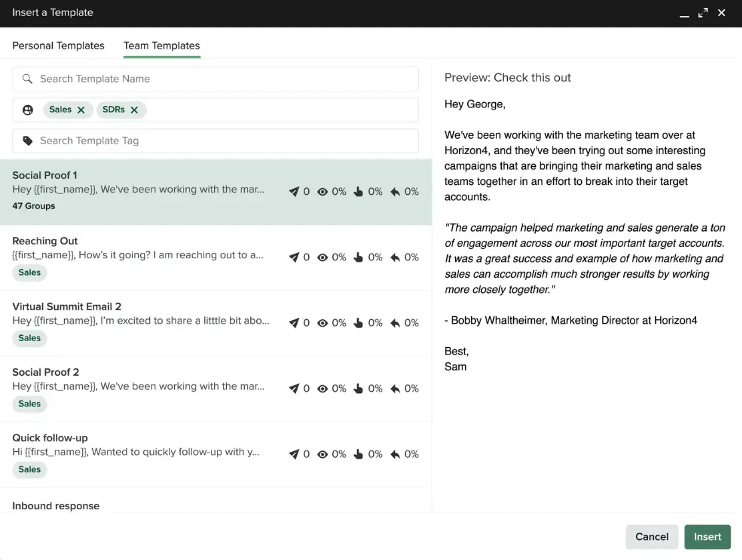Click the pointer click-rate icon on Social Proof 1
The image size is (742, 560).
pyautogui.click(x=358, y=192)
